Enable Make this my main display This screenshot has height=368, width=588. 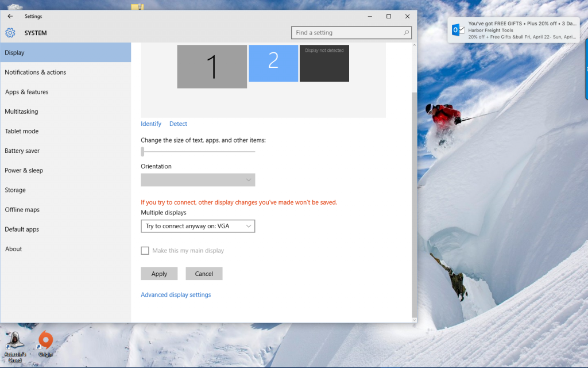pyautogui.click(x=145, y=250)
